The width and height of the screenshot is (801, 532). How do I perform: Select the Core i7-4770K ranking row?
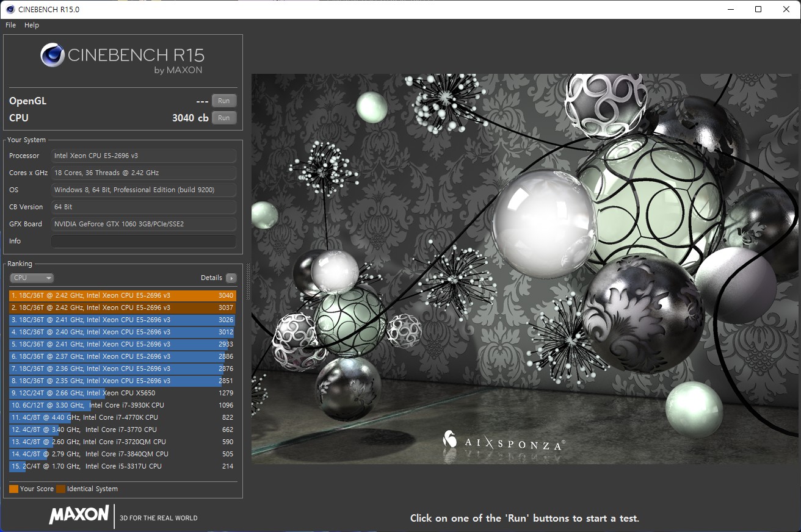pos(122,417)
